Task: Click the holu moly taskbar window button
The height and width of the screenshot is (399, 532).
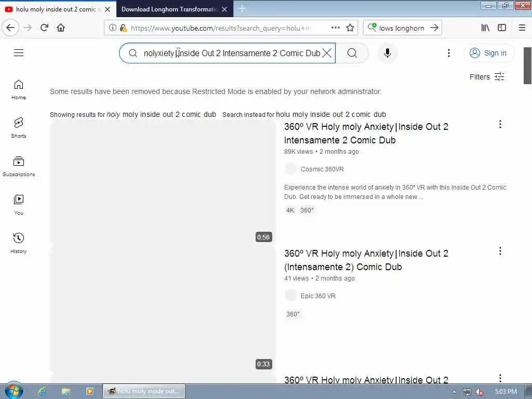Action: pos(144,391)
